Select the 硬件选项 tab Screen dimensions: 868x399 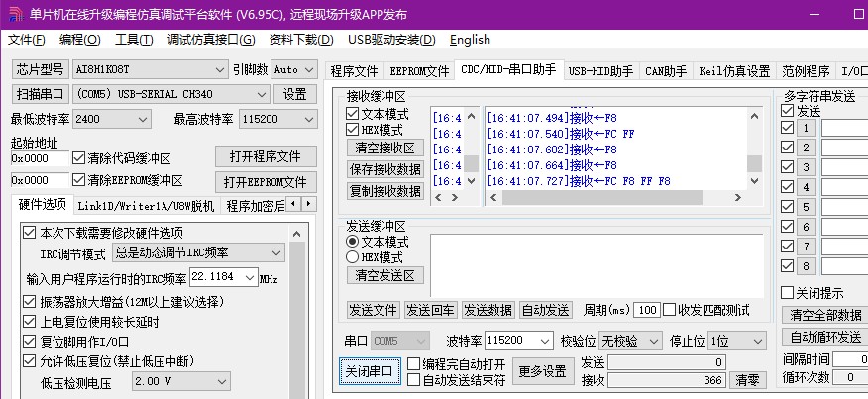tap(42, 204)
